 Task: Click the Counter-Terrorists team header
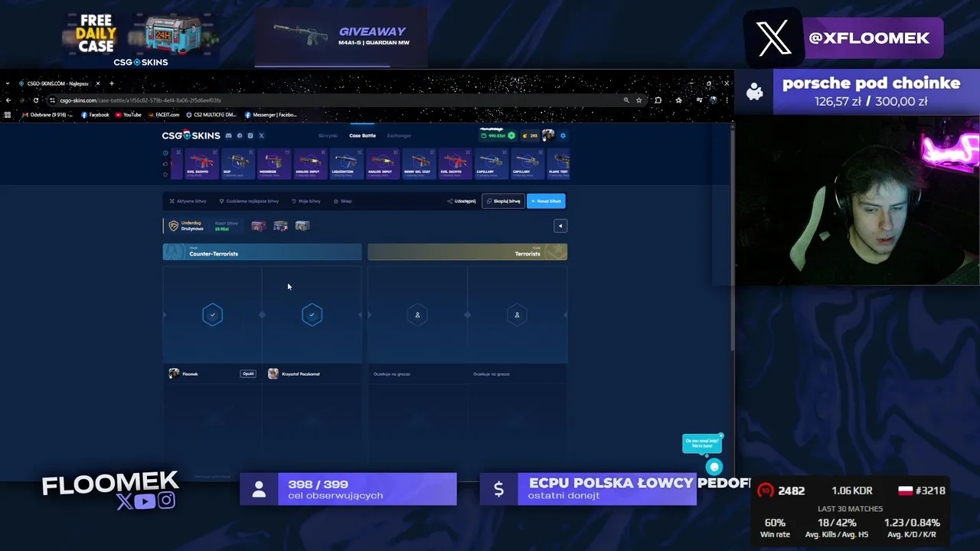coord(262,252)
